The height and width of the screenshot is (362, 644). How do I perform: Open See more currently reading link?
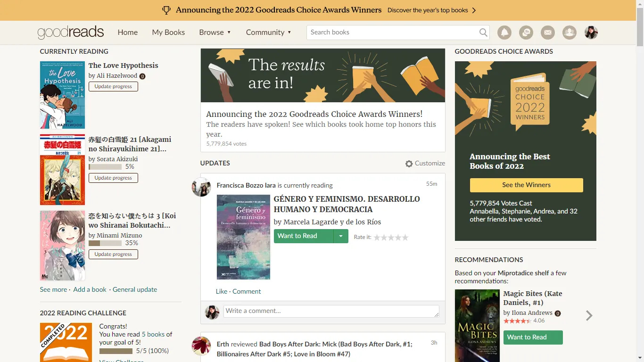(53, 289)
